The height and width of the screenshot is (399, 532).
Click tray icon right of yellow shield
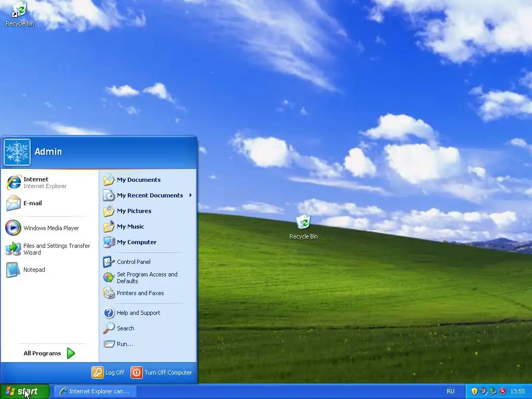484,391
